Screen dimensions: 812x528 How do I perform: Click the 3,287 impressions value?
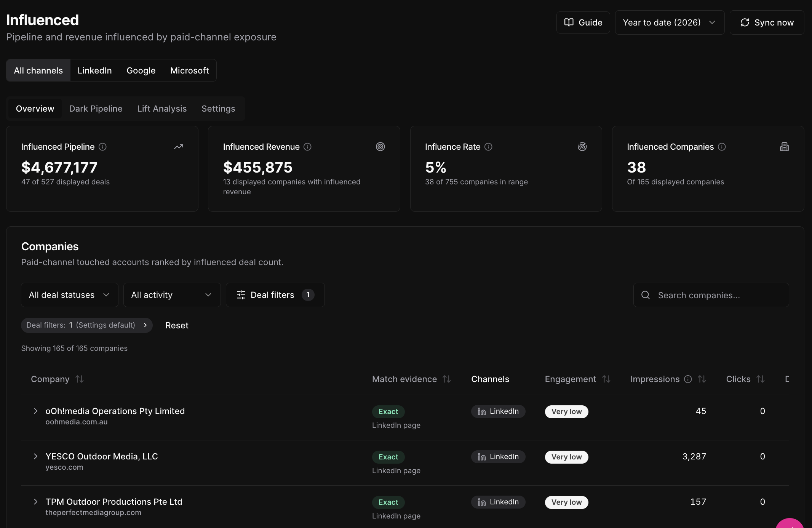694,456
